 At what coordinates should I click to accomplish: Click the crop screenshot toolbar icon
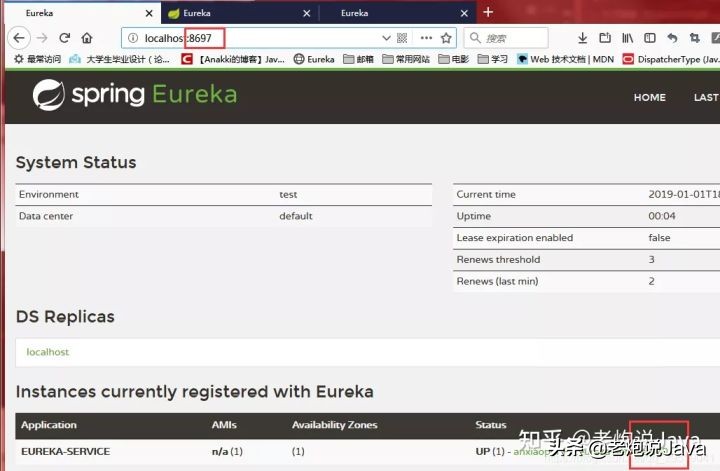[x=694, y=38]
